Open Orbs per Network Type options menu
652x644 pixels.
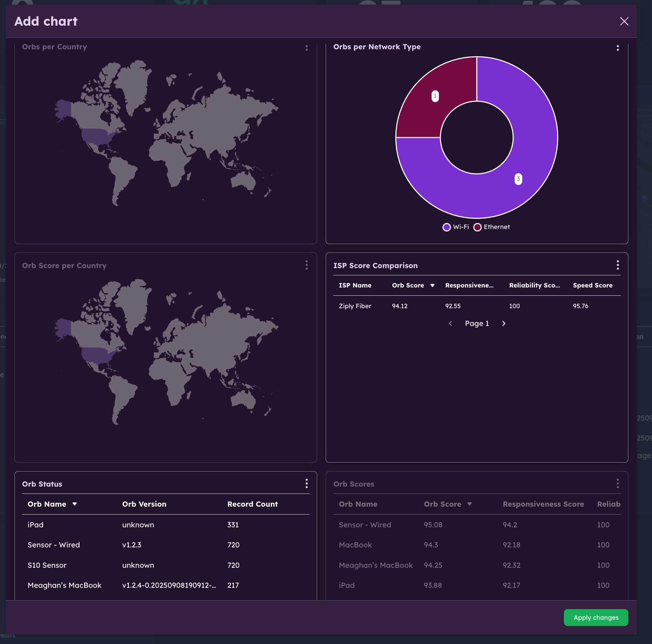click(x=617, y=48)
